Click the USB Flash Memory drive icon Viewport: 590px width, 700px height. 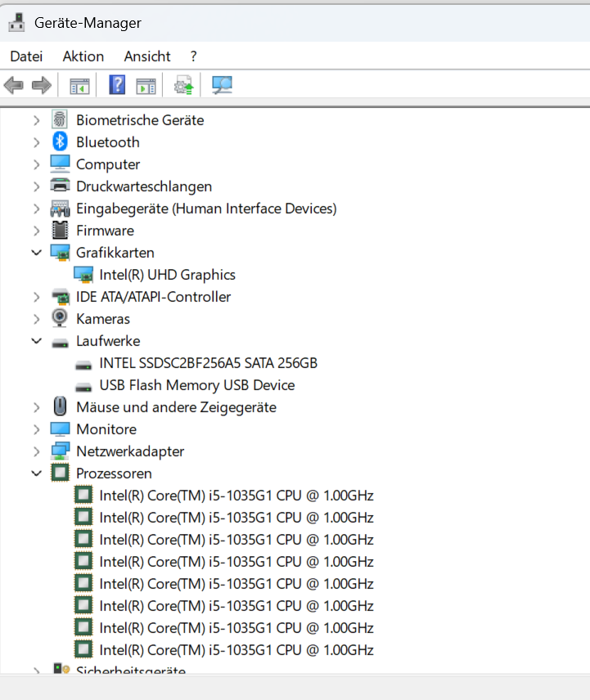[x=83, y=387]
